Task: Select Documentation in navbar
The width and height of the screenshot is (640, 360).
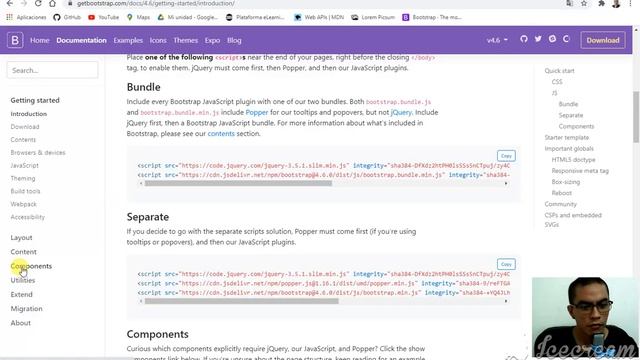Action: click(81, 40)
